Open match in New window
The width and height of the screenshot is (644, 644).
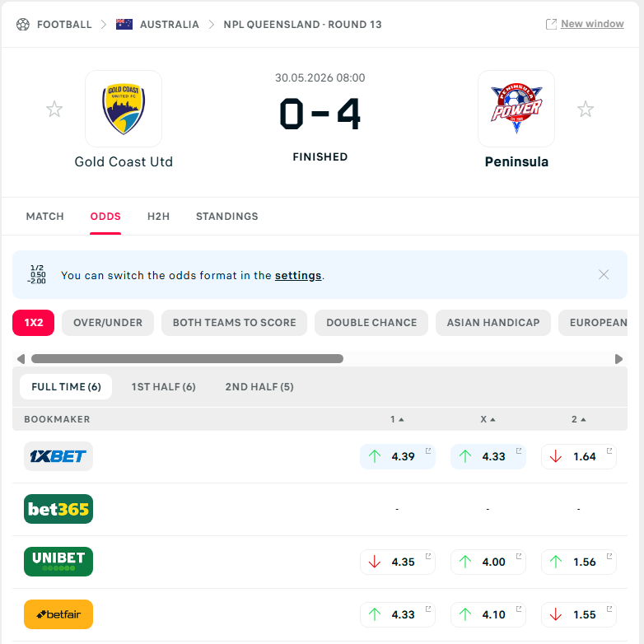click(592, 24)
